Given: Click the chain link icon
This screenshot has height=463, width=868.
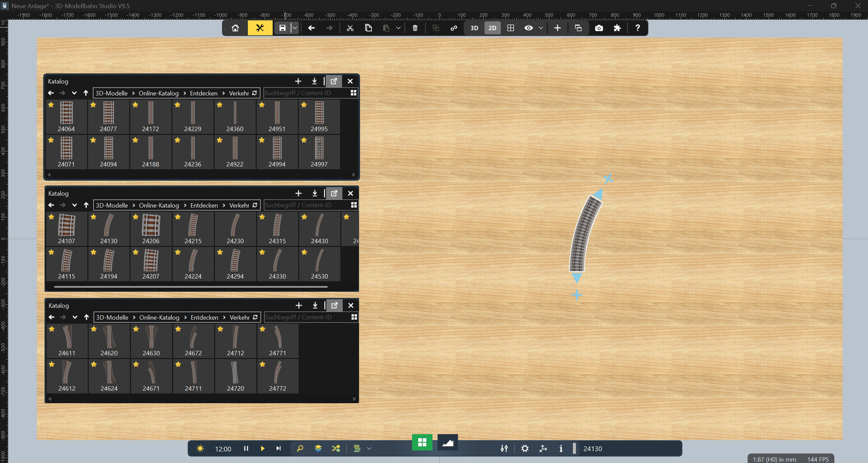Looking at the screenshot, I should coord(454,28).
